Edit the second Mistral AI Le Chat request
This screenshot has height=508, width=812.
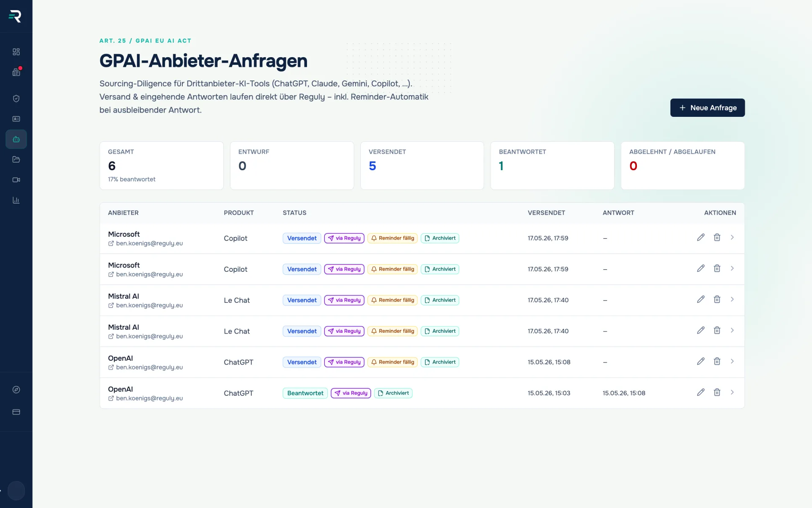click(701, 330)
